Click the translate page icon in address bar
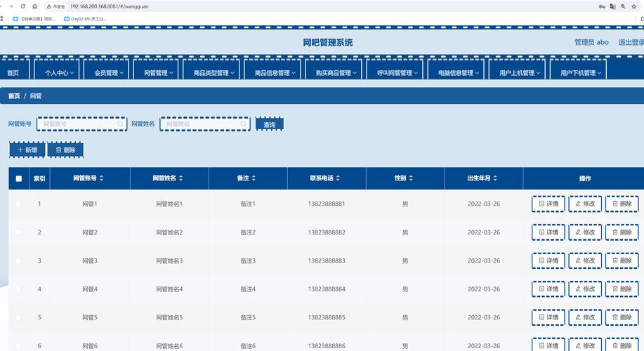Image resolution: width=644 pixels, height=351 pixels. point(612,6)
